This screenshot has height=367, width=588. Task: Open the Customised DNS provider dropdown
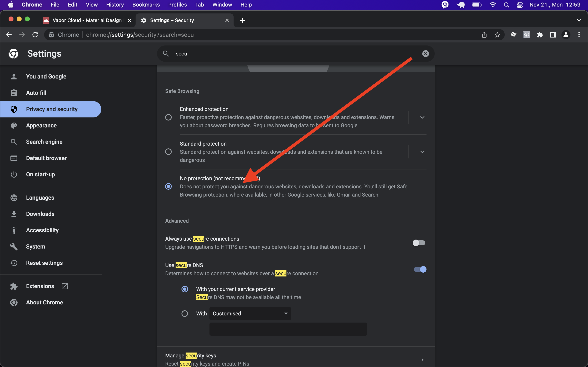pyautogui.click(x=250, y=313)
